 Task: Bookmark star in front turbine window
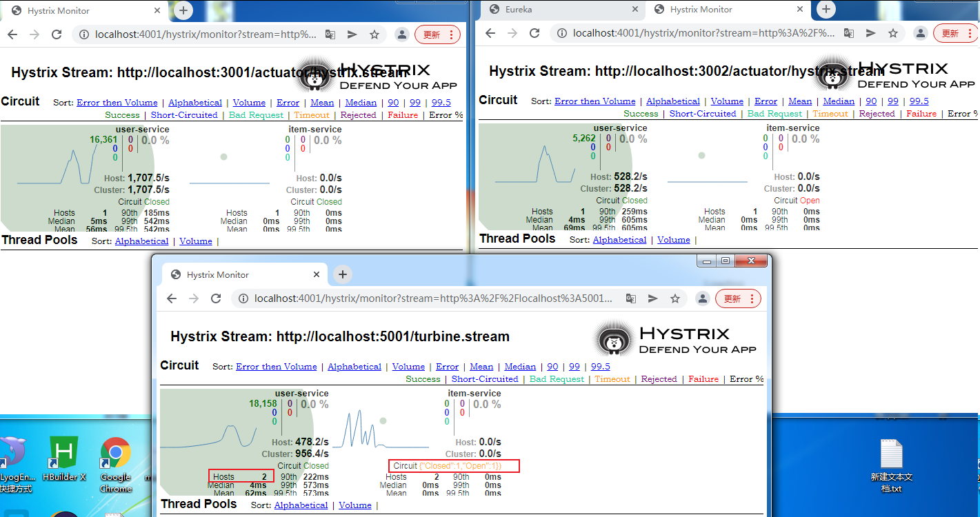(x=675, y=298)
